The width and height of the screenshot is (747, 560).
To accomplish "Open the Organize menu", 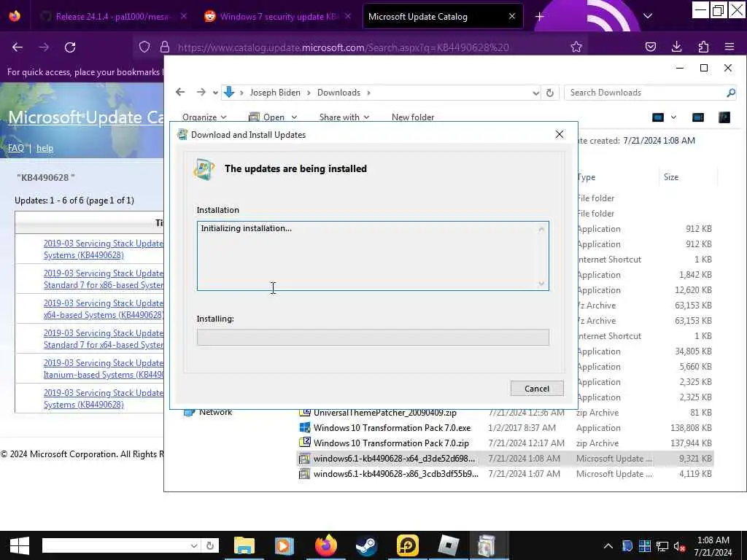I will (x=204, y=117).
